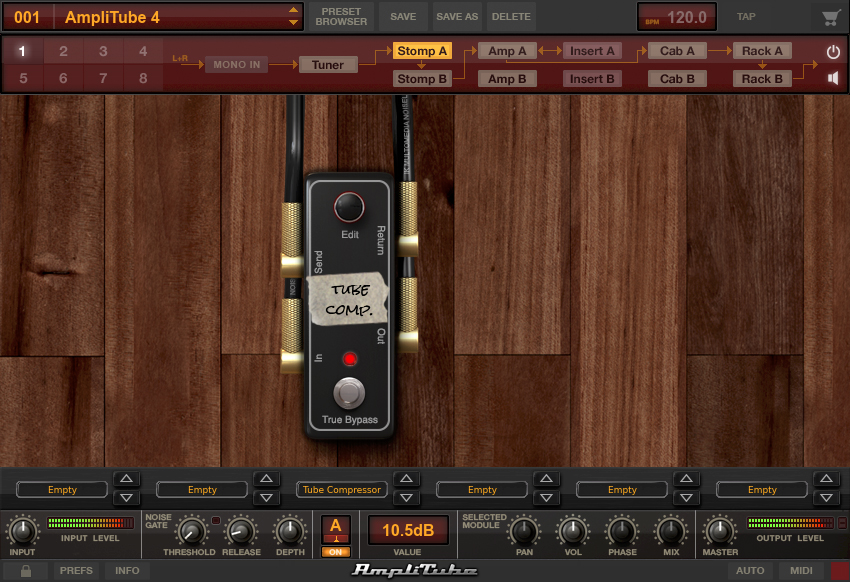Toggle the noise gate ON button

click(336, 552)
